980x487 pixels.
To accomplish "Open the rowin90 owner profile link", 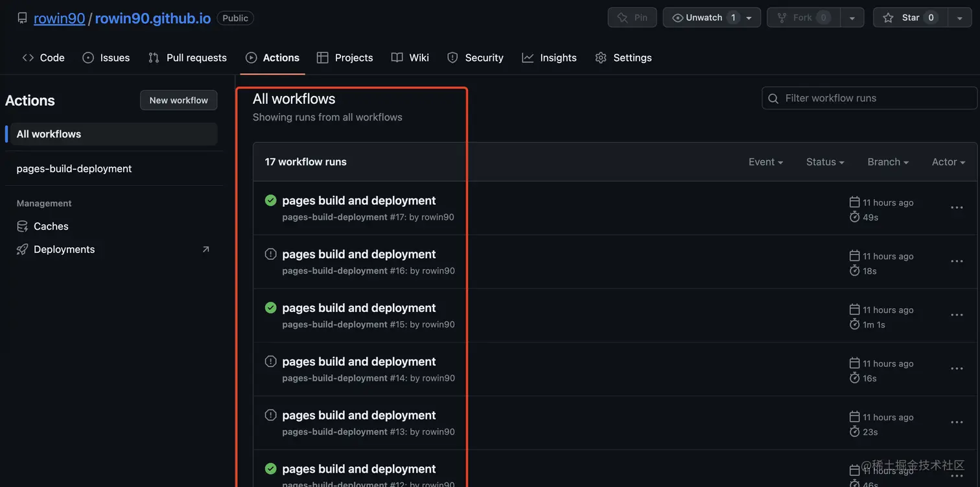I will coord(59,18).
